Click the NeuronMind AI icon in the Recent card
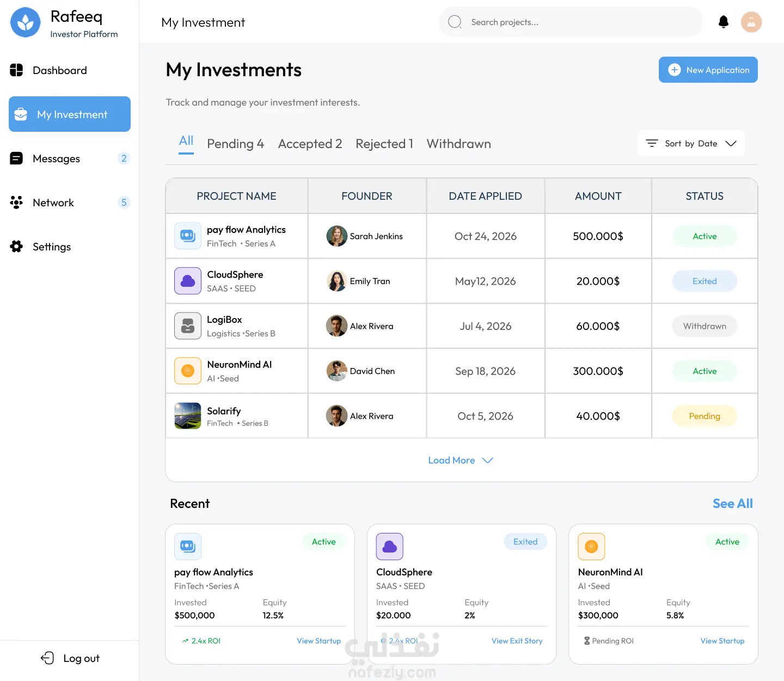The image size is (784, 681). coord(591,547)
